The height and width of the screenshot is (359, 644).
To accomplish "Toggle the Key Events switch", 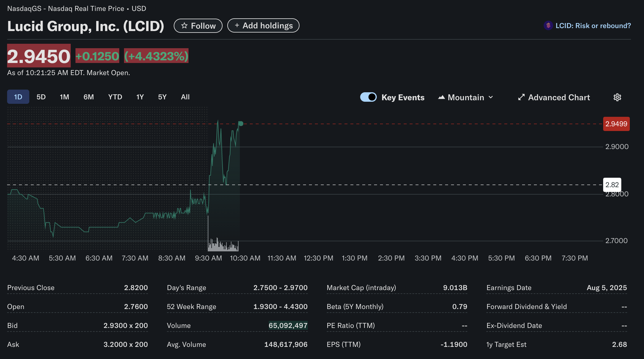I will tap(368, 97).
